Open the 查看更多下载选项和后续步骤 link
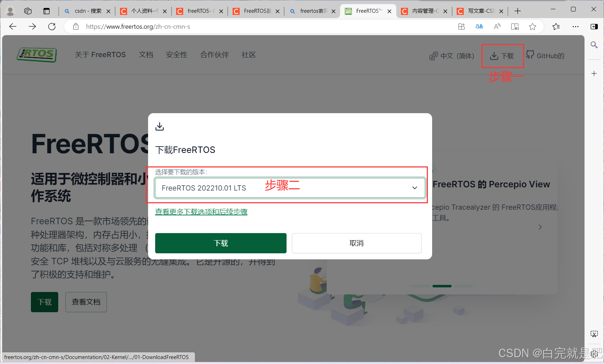Image resolution: width=604 pixels, height=364 pixels. (x=201, y=212)
